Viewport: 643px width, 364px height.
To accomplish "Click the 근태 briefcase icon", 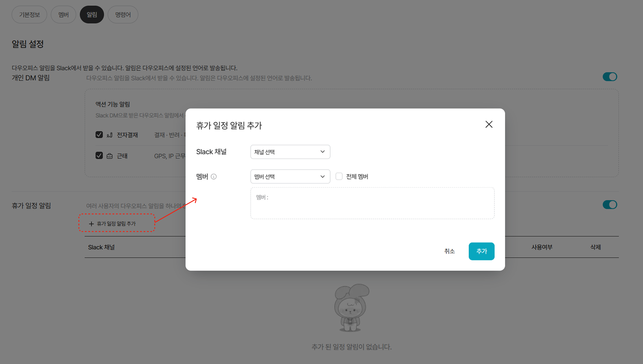I will point(110,156).
